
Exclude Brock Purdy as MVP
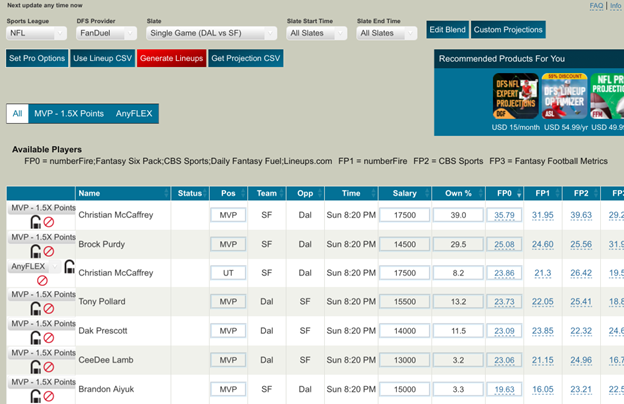point(49,251)
